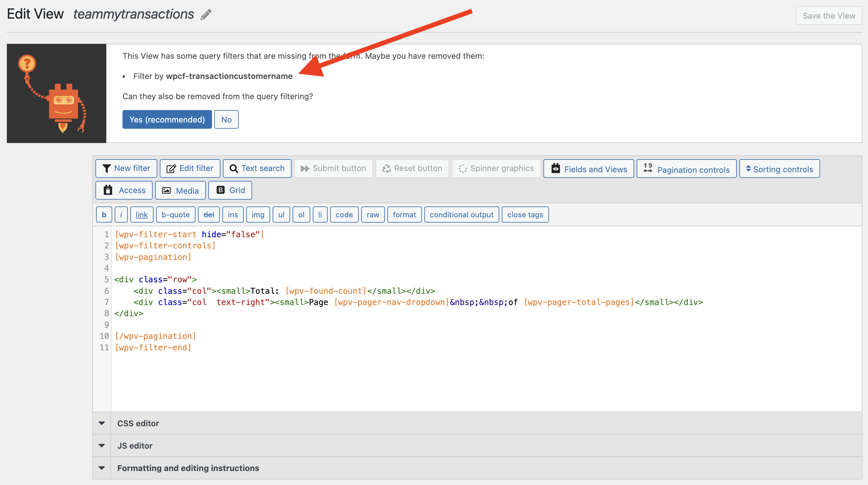Click the wpv-found-count shortcode in editor

(x=326, y=291)
